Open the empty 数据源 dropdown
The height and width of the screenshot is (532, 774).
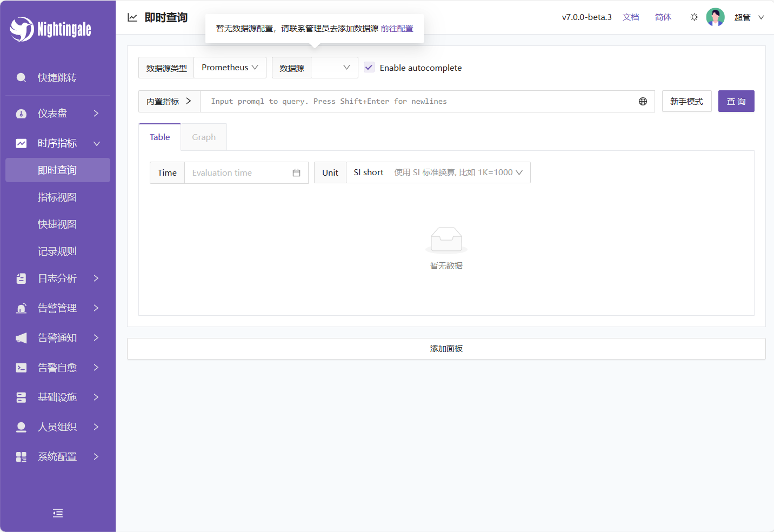334,68
